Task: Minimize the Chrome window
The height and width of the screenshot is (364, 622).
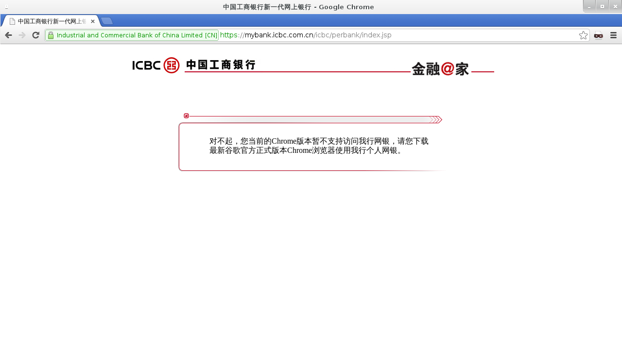Action: click(x=589, y=6)
